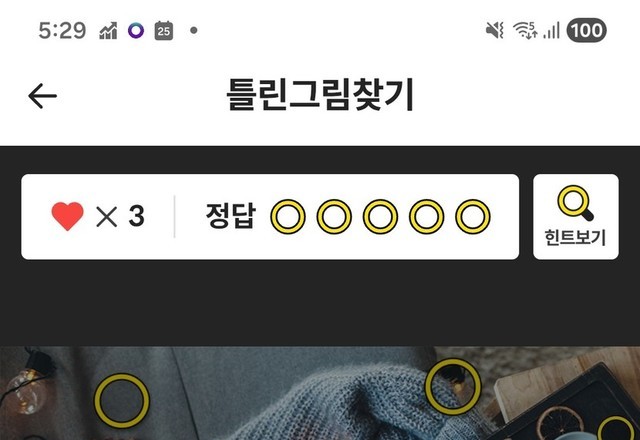Tap the muted sound status icon
The image size is (640, 440).
495,30
